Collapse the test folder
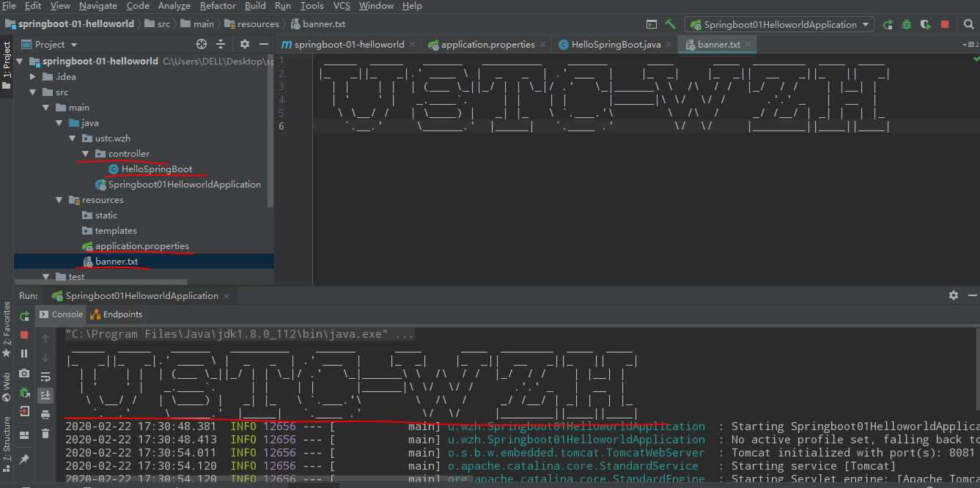The height and width of the screenshot is (488, 980). pyautogui.click(x=46, y=277)
